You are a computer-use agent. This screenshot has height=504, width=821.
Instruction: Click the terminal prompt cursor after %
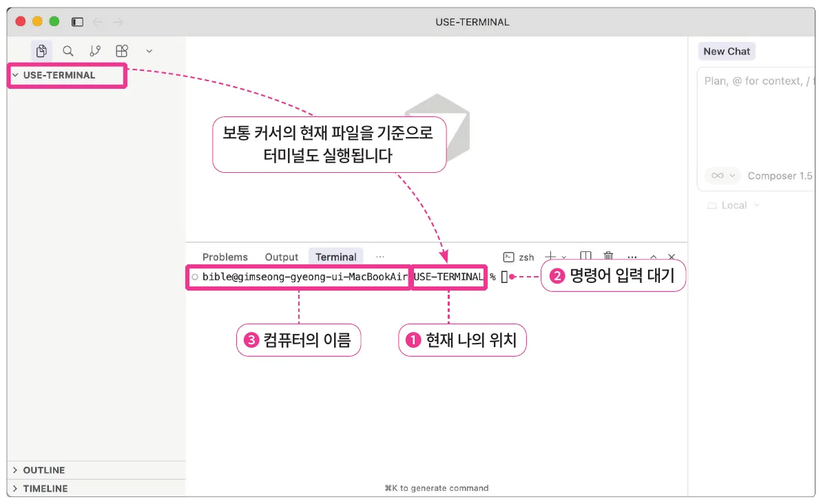(x=504, y=277)
